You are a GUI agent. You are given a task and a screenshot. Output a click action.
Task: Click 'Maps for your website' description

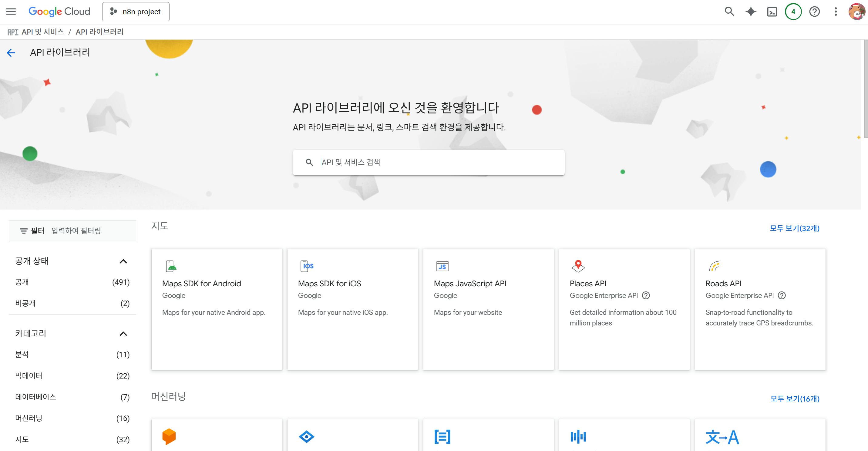(468, 312)
